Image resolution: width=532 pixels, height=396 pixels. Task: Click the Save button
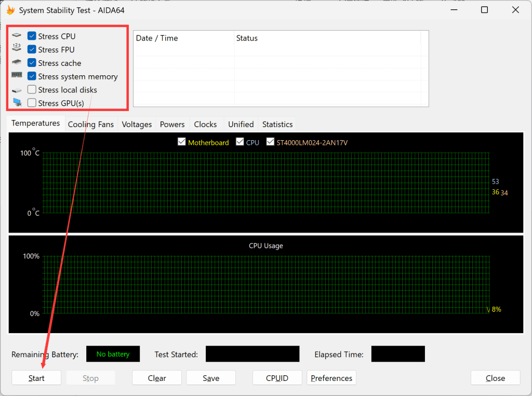tap(211, 378)
